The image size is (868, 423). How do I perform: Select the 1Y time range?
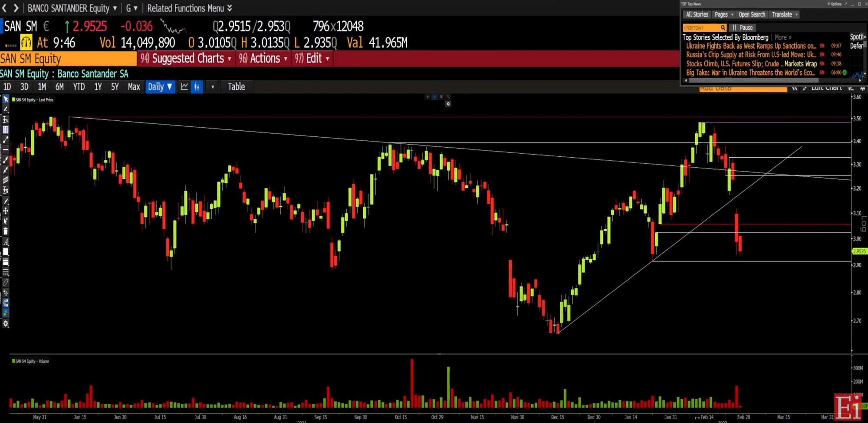coord(98,86)
